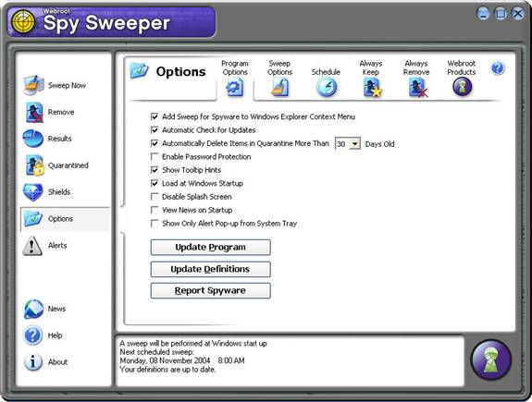The width and height of the screenshot is (532, 402).
Task: Click the News globe icon
Action: click(x=33, y=309)
